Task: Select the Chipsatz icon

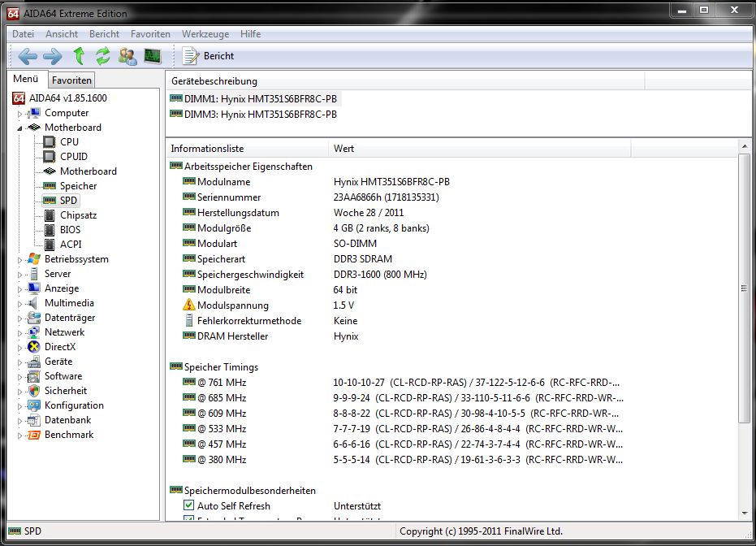Action: pyautogui.click(x=50, y=215)
